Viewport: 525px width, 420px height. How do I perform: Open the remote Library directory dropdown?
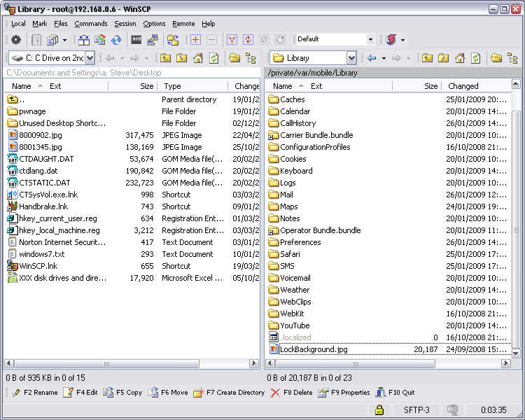point(351,58)
